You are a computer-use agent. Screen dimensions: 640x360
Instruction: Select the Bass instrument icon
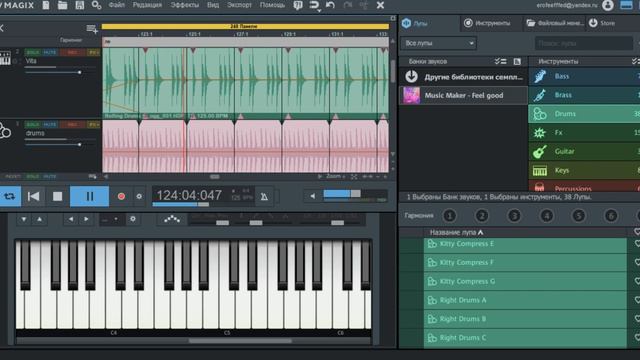click(x=540, y=76)
